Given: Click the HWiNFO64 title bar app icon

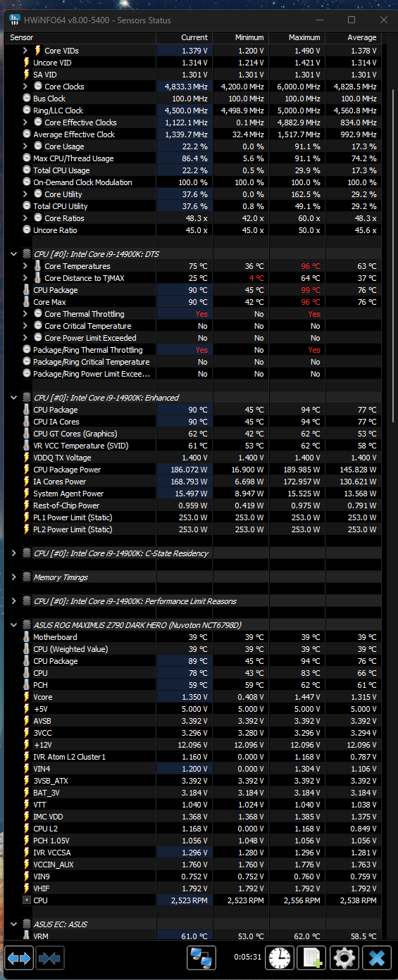Looking at the screenshot, I should coord(14,20).
